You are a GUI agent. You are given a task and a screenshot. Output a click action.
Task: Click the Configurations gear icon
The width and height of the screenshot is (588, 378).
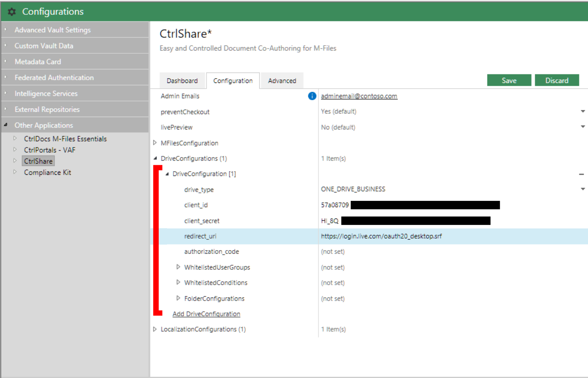pos(12,12)
